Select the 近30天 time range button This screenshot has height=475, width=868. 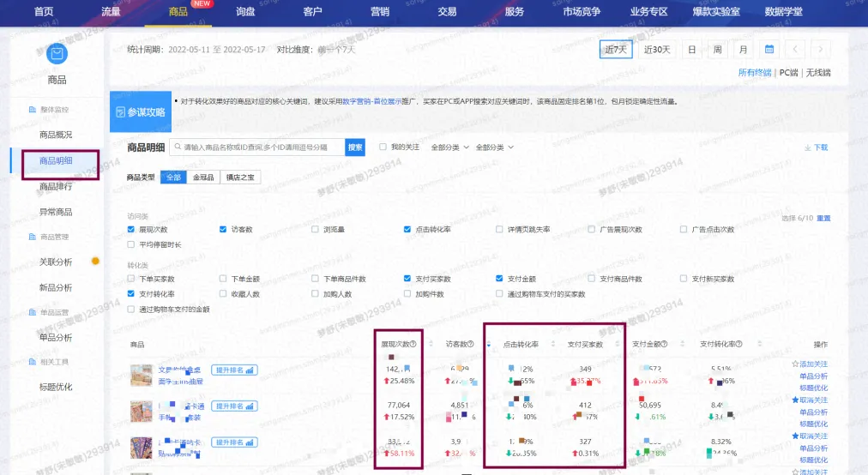pos(657,50)
